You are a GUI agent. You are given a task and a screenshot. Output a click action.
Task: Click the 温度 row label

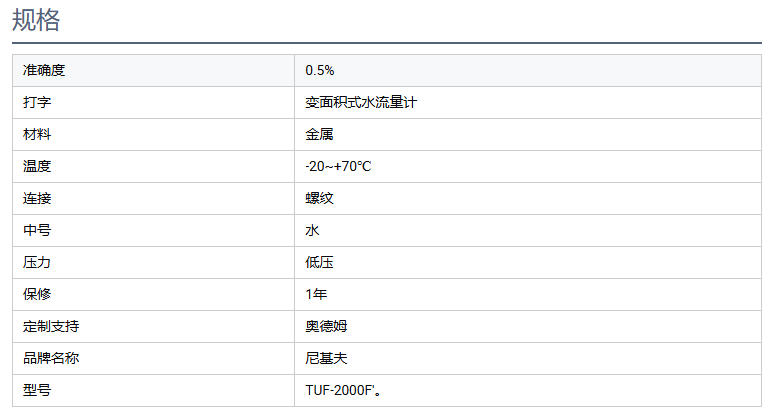pos(37,166)
